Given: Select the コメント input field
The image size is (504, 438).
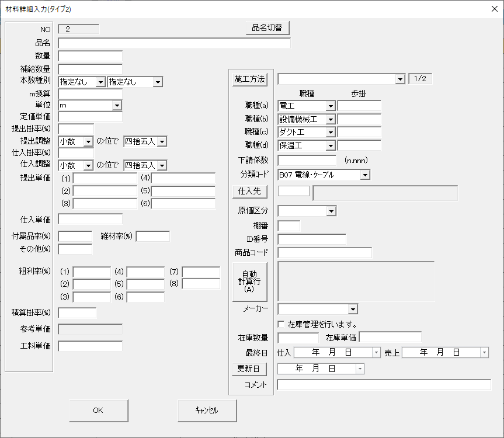Looking at the screenshot, I should click(384, 385).
